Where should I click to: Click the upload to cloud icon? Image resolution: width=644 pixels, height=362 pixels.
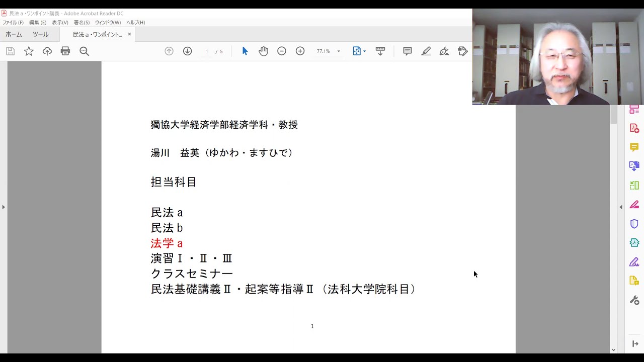(47, 51)
